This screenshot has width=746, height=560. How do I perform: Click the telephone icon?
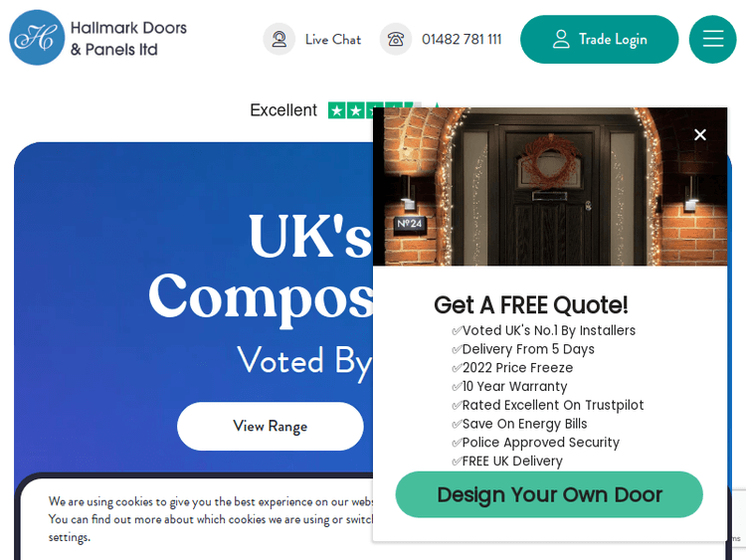[x=395, y=39]
